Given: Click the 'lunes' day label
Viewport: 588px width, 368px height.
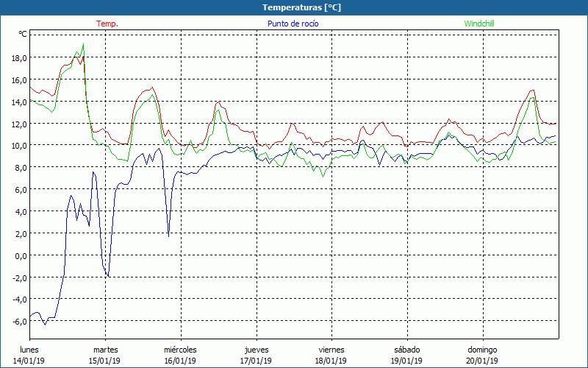Looking at the screenshot, I should tap(29, 350).
